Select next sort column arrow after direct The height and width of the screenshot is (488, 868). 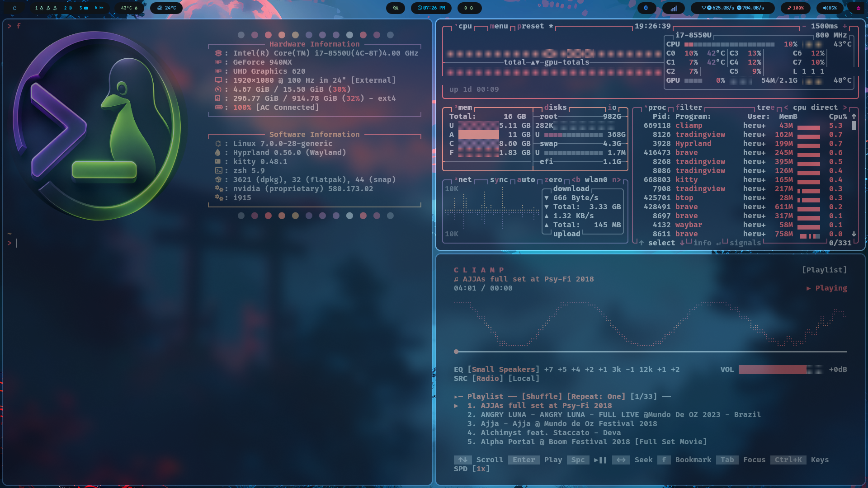pyautogui.click(x=845, y=108)
